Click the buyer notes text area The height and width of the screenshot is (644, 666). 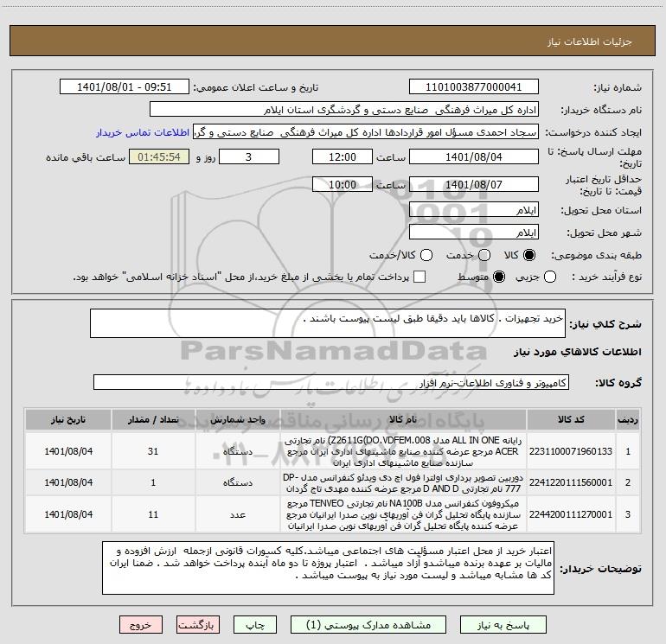click(x=328, y=568)
